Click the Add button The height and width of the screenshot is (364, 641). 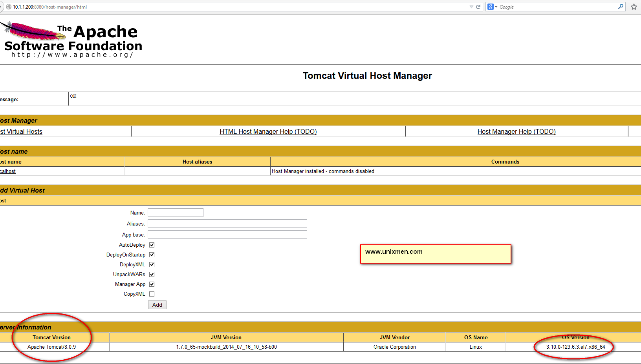(157, 305)
